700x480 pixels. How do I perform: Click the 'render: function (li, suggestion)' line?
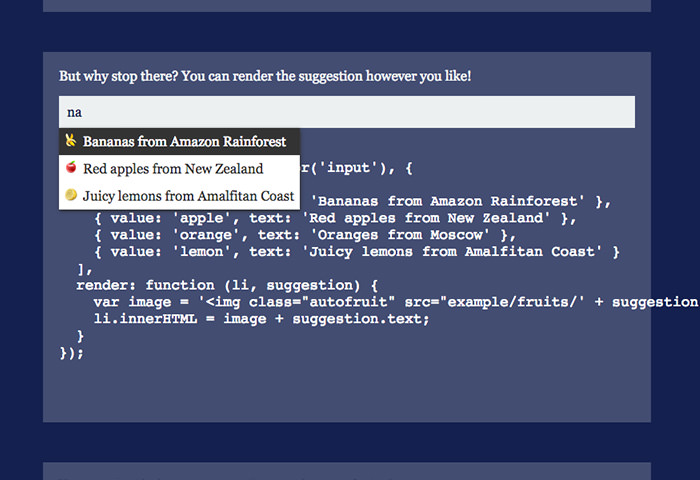[227, 285]
